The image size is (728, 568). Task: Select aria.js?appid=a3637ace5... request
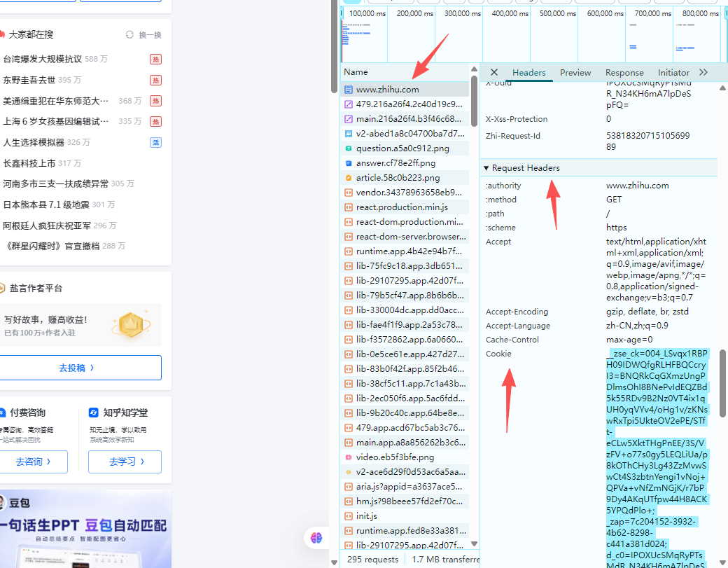coord(405,487)
